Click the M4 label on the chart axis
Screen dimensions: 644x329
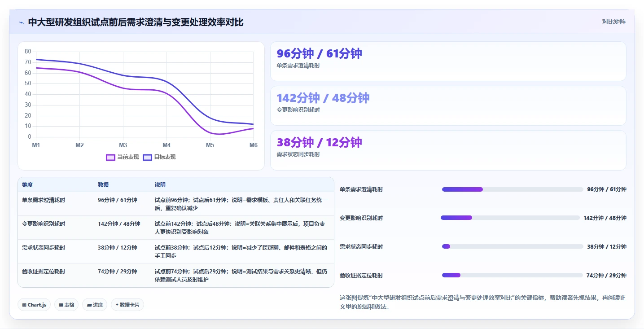pos(166,145)
